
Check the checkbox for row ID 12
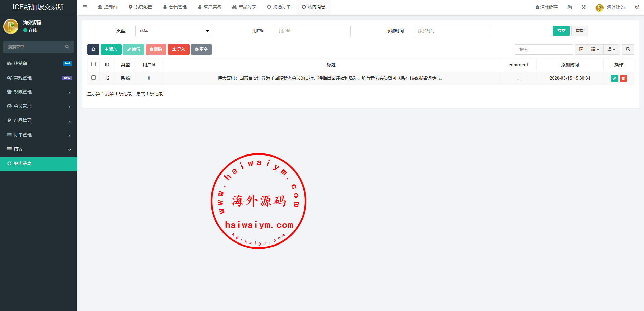pyautogui.click(x=94, y=78)
